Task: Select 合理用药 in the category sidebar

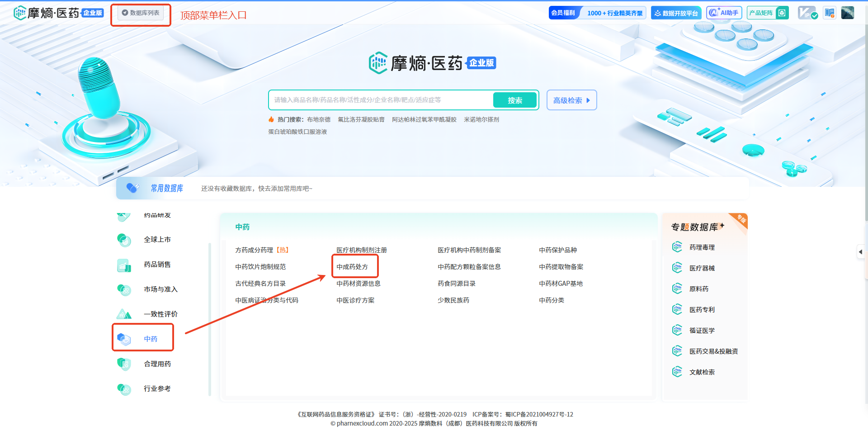Action: [157, 364]
